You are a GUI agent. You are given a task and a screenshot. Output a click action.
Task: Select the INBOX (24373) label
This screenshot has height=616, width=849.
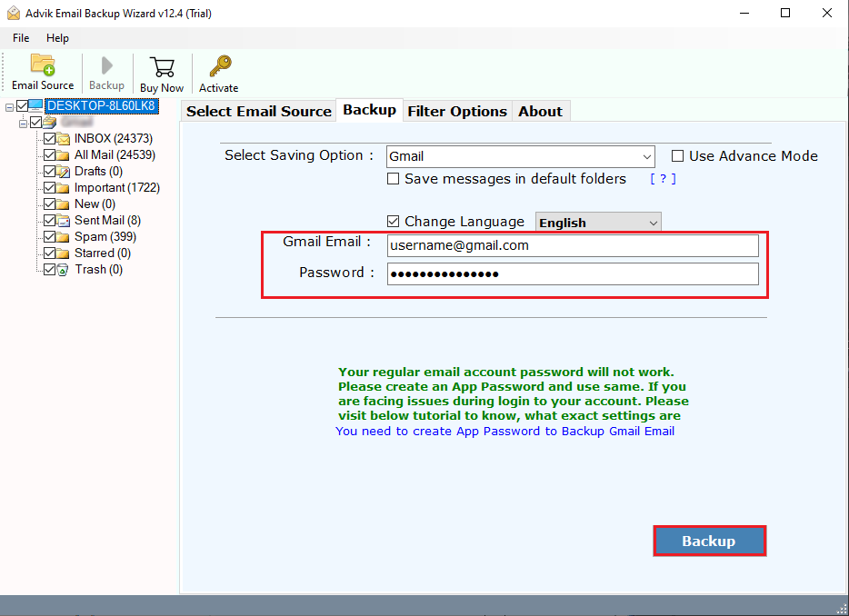114,139
